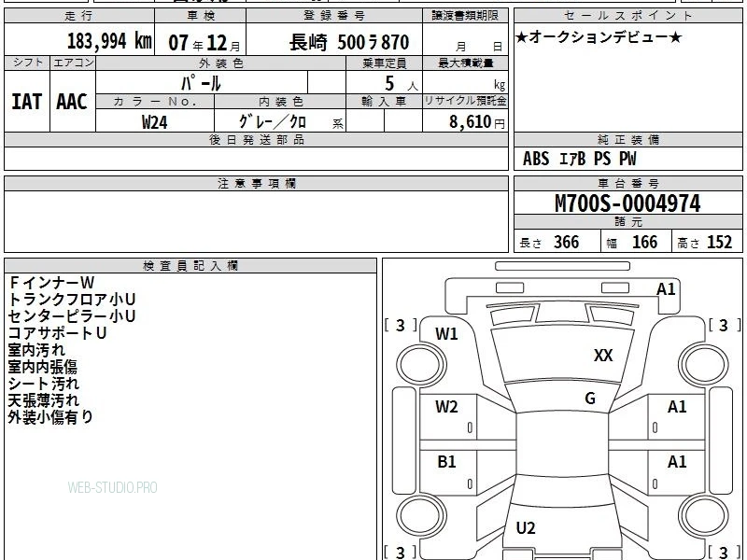Click the note 外装小傷有り
The height and width of the screenshot is (560, 747).
pos(50,416)
